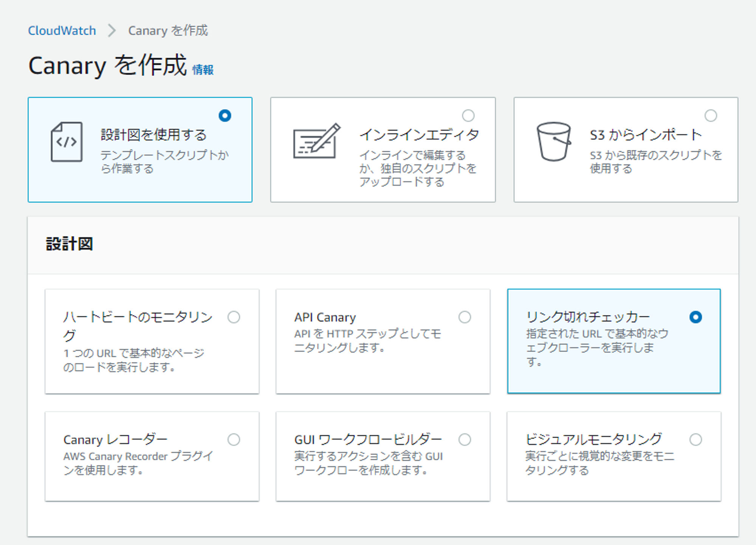Click 1 つの URL で基本的なページ description

coord(134,360)
